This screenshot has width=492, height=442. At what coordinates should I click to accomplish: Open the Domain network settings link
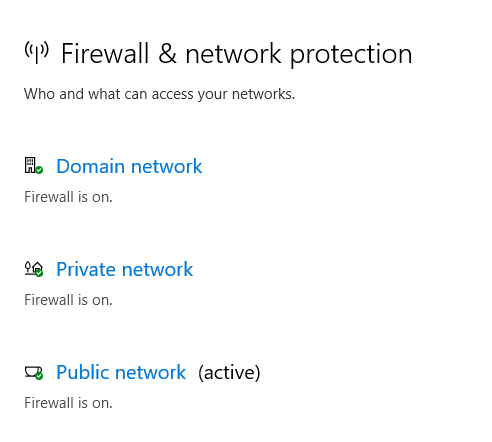(129, 166)
